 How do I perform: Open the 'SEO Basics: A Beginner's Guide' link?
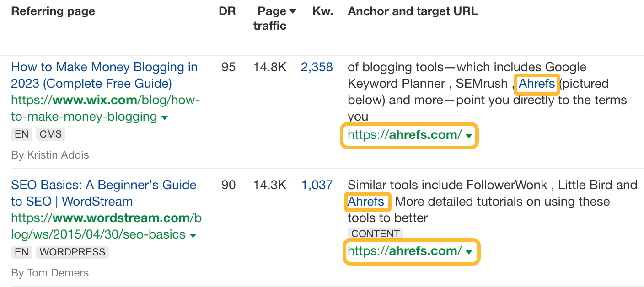pyautogui.click(x=103, y=193)
